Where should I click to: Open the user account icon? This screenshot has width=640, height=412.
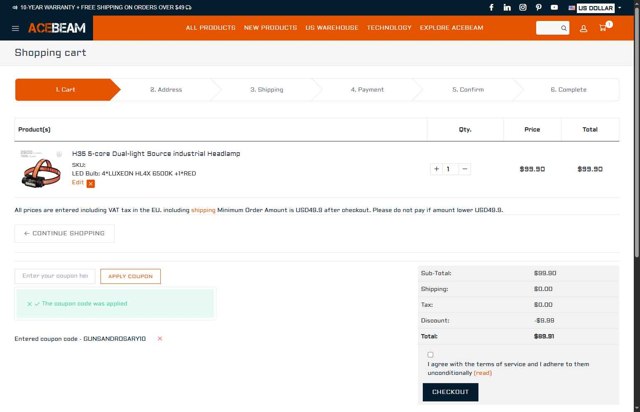pos(583,28)
